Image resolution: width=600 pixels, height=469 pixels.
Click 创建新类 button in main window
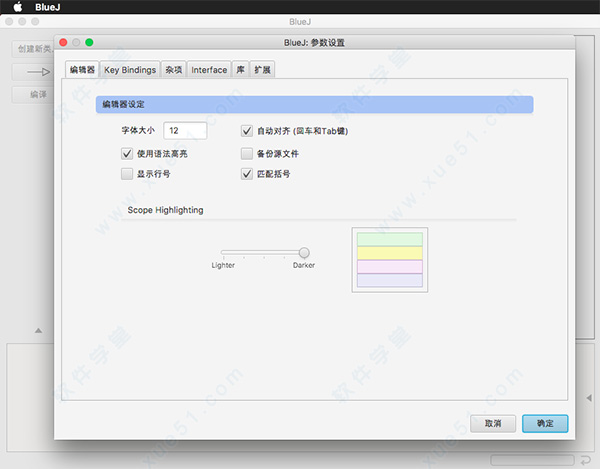[x=34, y=49]
